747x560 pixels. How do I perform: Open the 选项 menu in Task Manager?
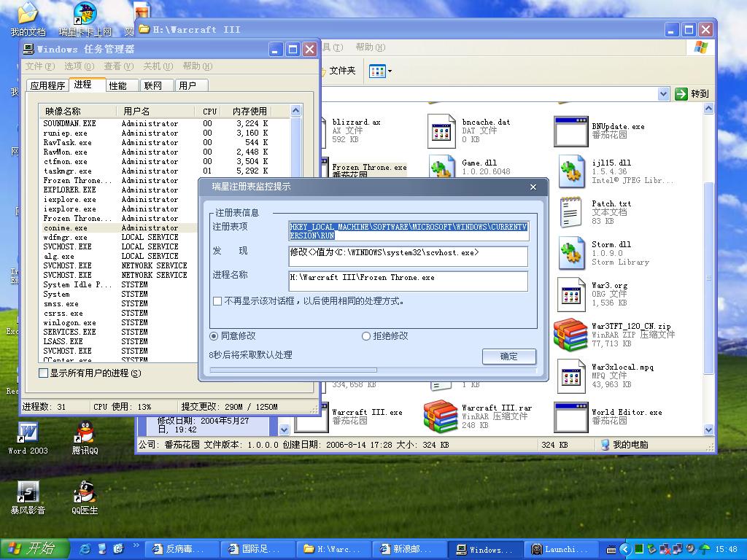tap(78, 66)
